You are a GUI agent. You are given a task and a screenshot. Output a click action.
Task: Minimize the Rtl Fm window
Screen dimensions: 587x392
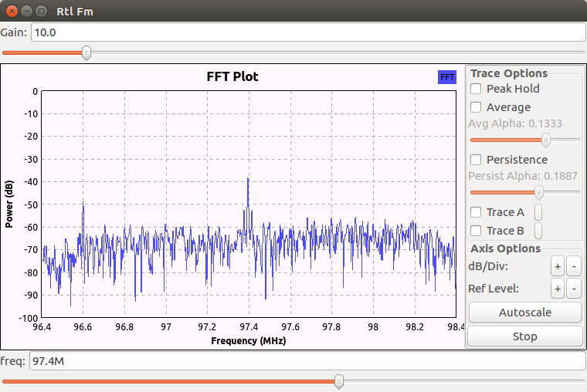26,12
